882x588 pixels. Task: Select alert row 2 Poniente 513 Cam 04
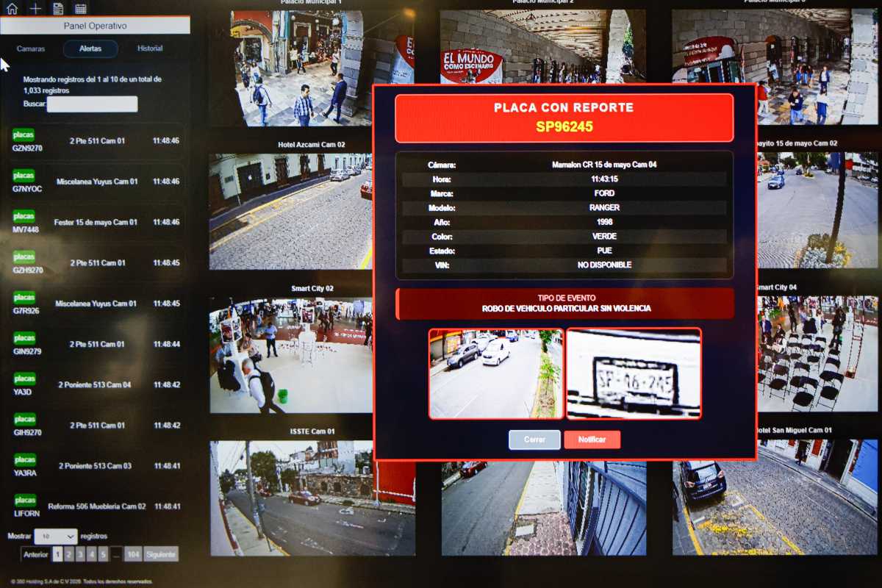point(96,385)
